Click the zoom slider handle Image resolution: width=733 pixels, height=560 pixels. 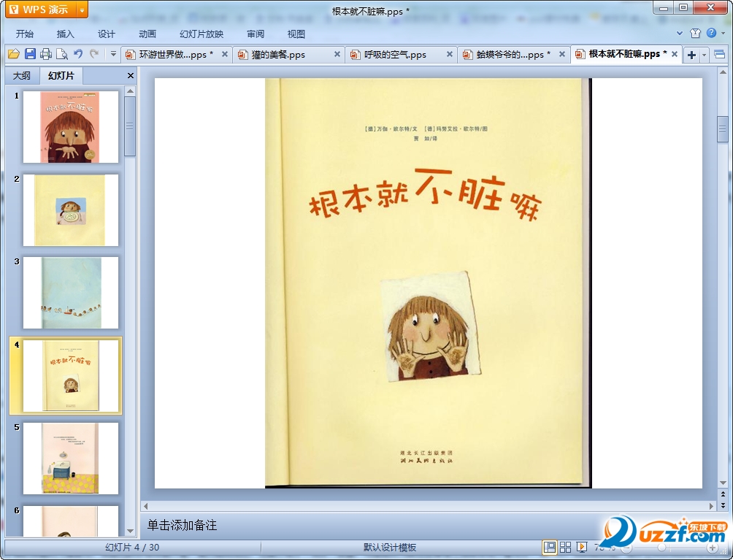pos(661,548)
